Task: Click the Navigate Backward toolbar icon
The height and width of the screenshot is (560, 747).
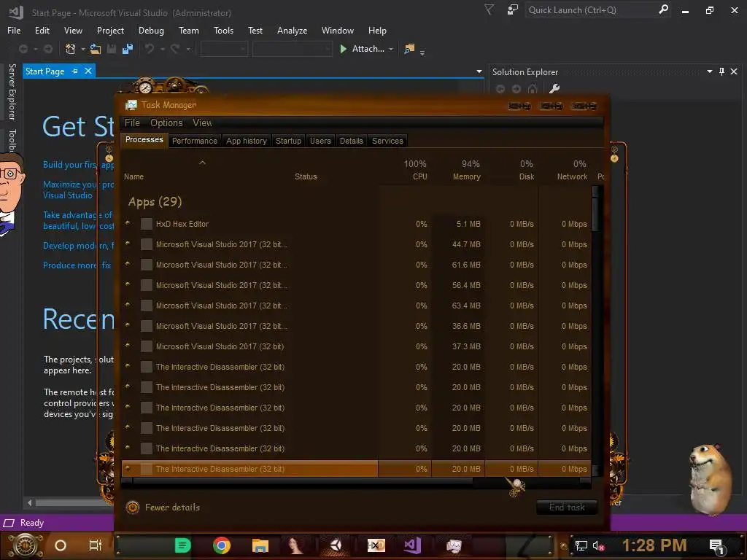Action: click(23, 49)
